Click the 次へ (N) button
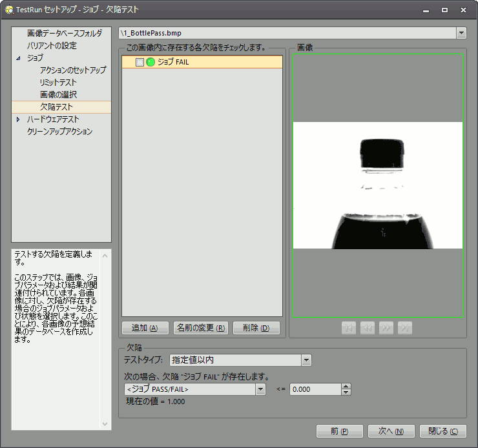 [391, 431]
